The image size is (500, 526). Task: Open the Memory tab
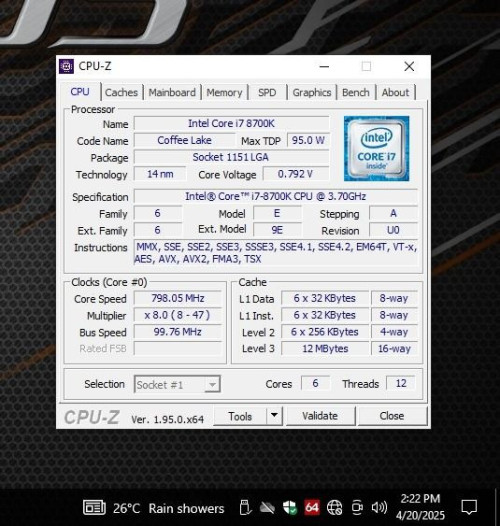pyautogui.click(x=224, y=92)
